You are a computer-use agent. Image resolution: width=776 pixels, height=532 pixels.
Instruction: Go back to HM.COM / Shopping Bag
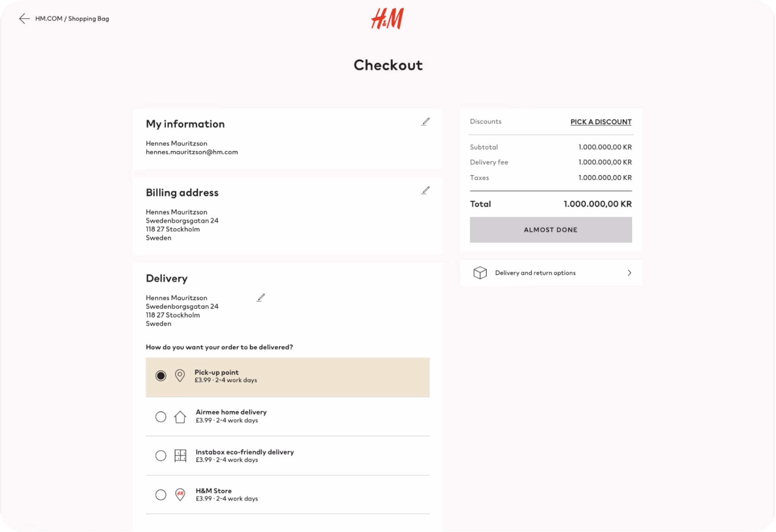point(72,19)
